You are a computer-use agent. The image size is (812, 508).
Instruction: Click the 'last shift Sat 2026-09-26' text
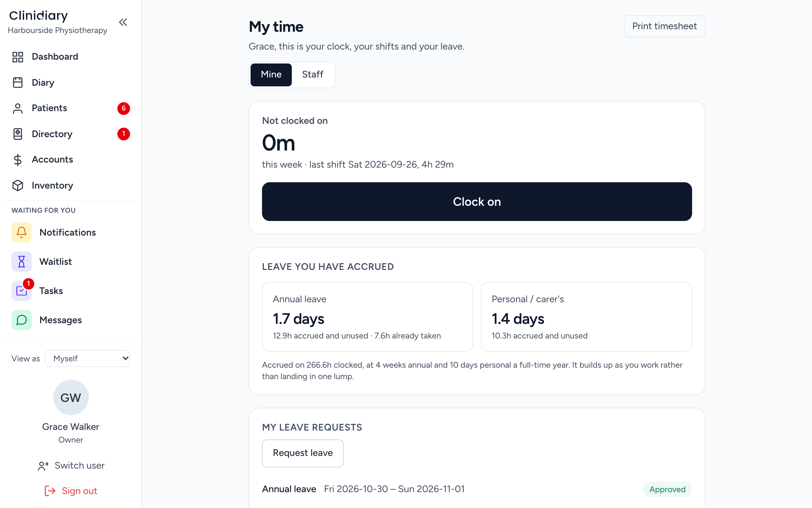tap(363, 165)
